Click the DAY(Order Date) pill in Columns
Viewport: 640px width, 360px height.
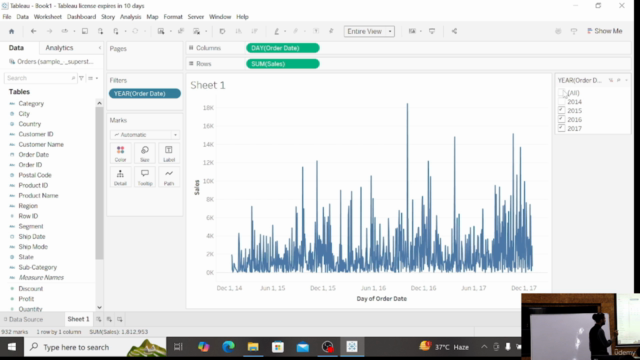(282, 48)
